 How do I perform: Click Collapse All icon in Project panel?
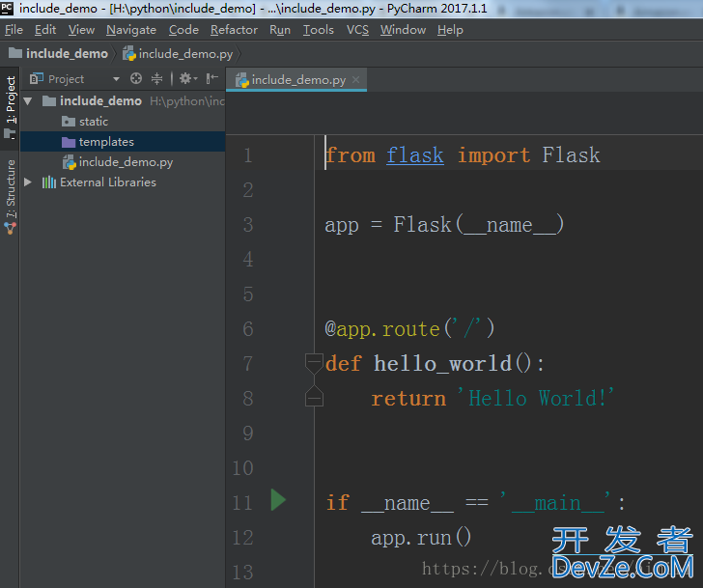(x=156, y=79)
